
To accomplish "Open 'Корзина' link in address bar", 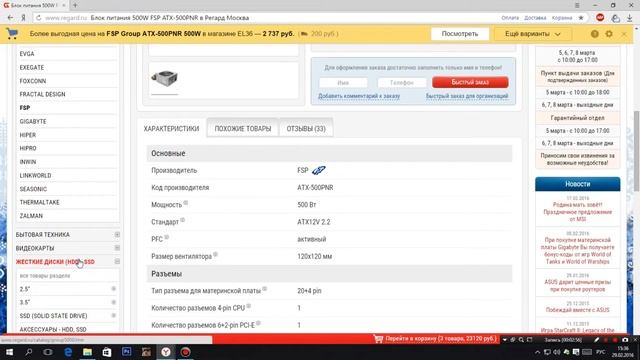I will tap(562, 18).
